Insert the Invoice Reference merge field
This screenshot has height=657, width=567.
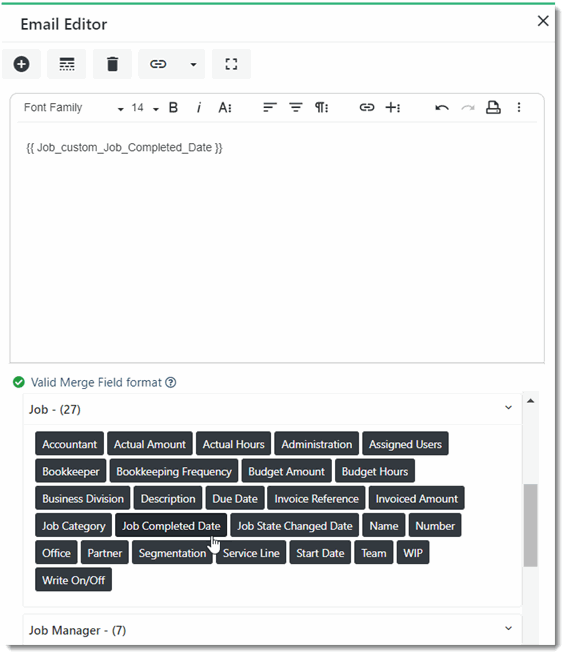click(316, 498)
